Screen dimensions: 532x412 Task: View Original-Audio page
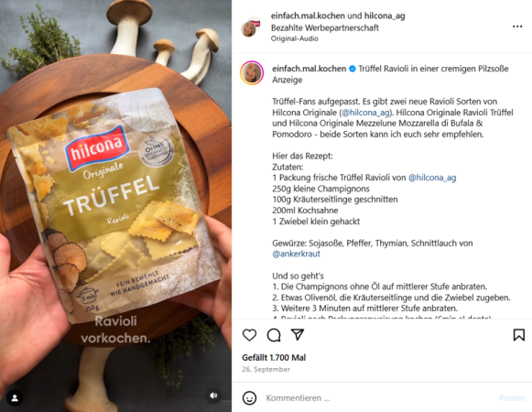pyautogui.click(x=295, y=38)
